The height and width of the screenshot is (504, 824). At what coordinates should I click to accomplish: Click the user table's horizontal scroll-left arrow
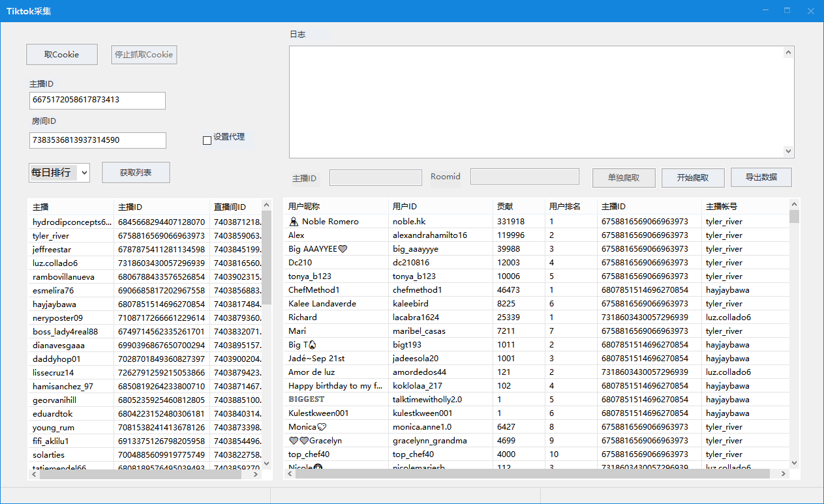coord(290,474)
